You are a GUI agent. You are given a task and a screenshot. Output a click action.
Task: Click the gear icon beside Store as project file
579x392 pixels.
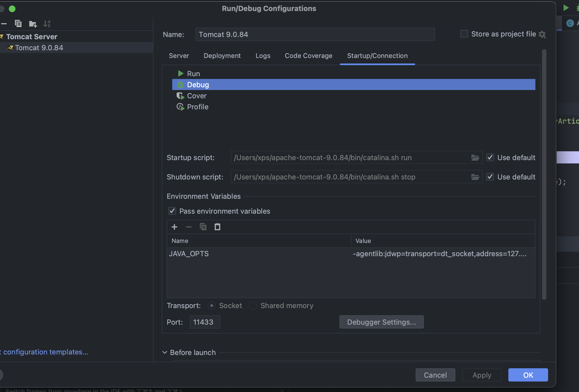tap(542, 34)
